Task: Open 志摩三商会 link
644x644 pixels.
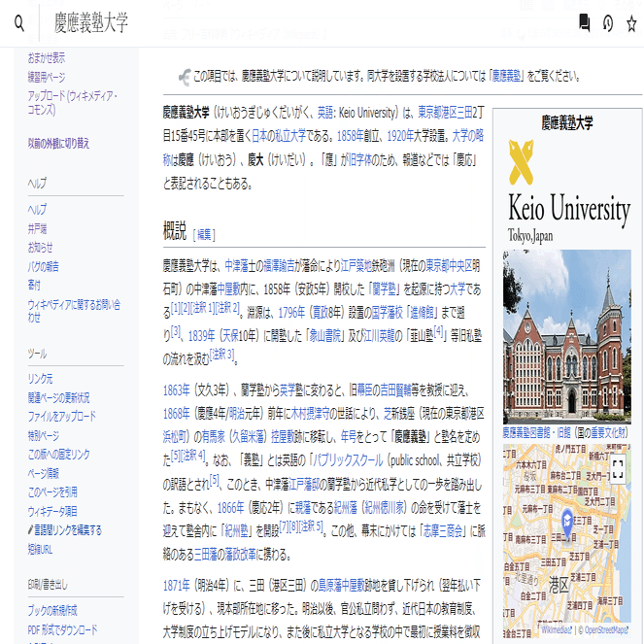Action: pos(443,531)
